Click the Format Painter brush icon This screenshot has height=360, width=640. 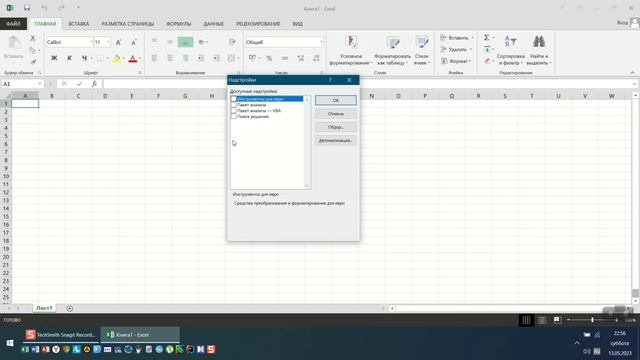33,62
